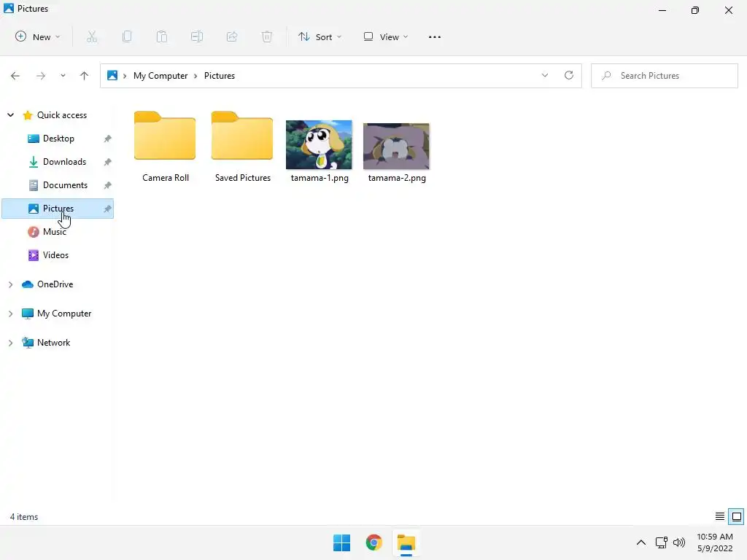Click My Computer in the breadcrumb path
Image resolution: width=747 pixels, height=560 pixels.
click(x=160, y=76)
